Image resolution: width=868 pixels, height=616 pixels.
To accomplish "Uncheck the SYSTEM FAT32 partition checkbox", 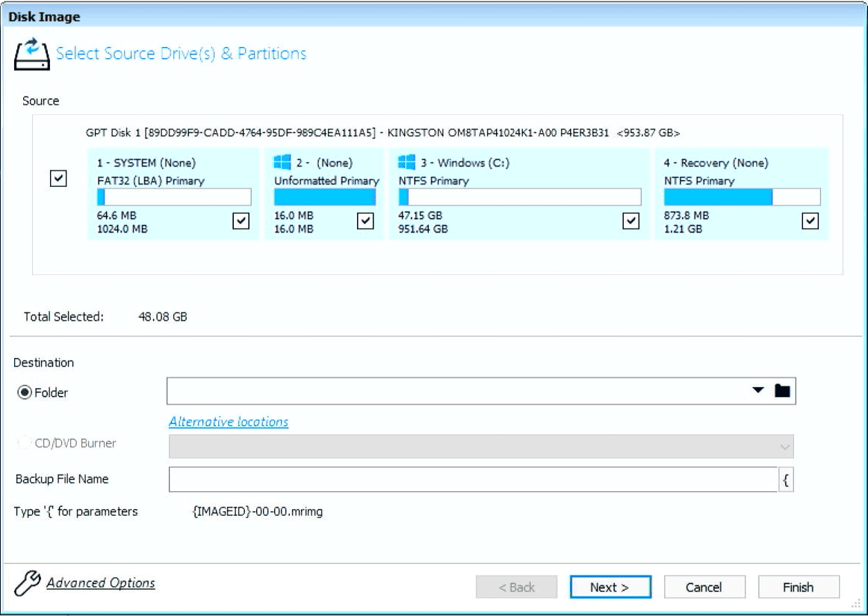I will (241, 221).
